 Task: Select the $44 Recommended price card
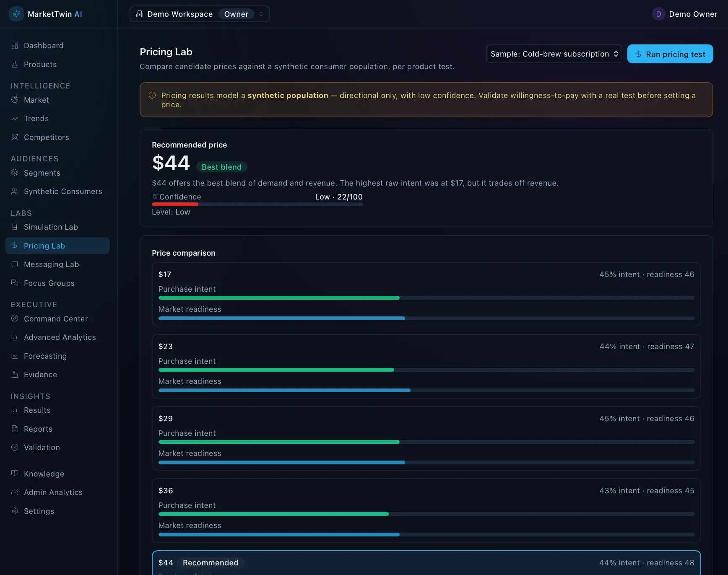(x=426, y=563)
